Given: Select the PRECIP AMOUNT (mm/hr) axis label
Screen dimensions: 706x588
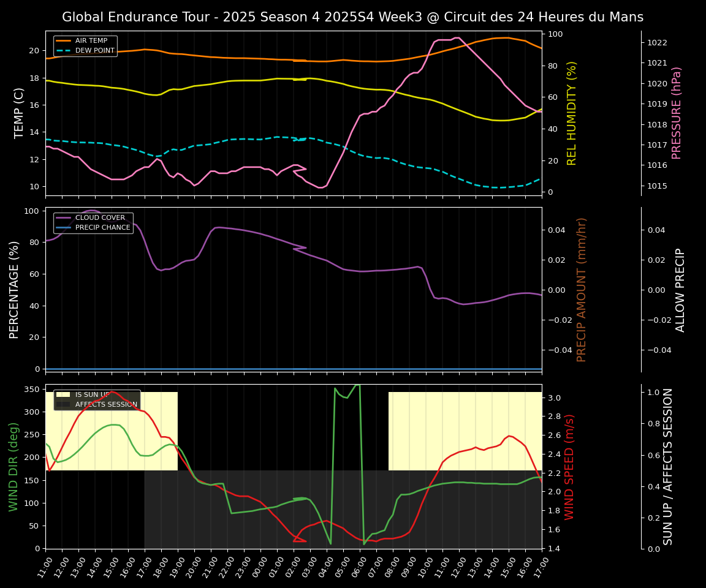Looking at the screenshot, I should coord(582,290).
